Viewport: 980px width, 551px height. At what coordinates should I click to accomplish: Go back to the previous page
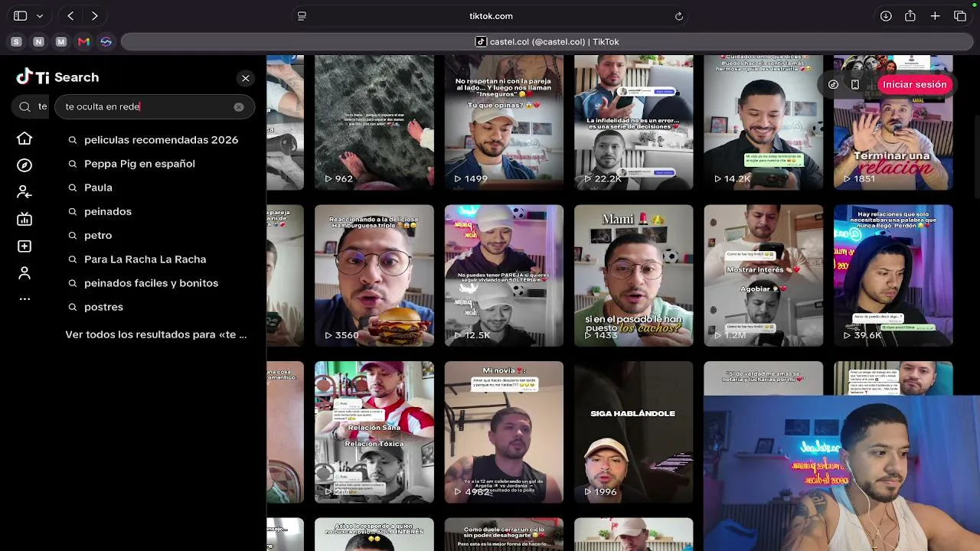(70, 16)
